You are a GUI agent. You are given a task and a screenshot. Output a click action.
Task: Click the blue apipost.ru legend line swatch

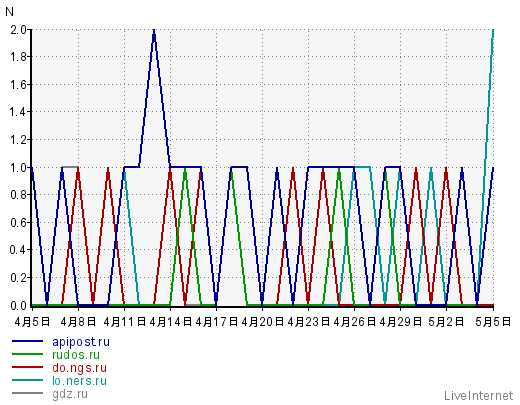27,341
